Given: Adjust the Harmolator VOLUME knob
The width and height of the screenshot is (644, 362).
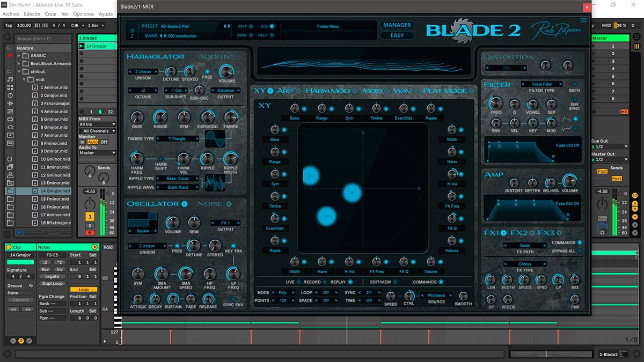Looking at the screenshot, I should (226, 71).
